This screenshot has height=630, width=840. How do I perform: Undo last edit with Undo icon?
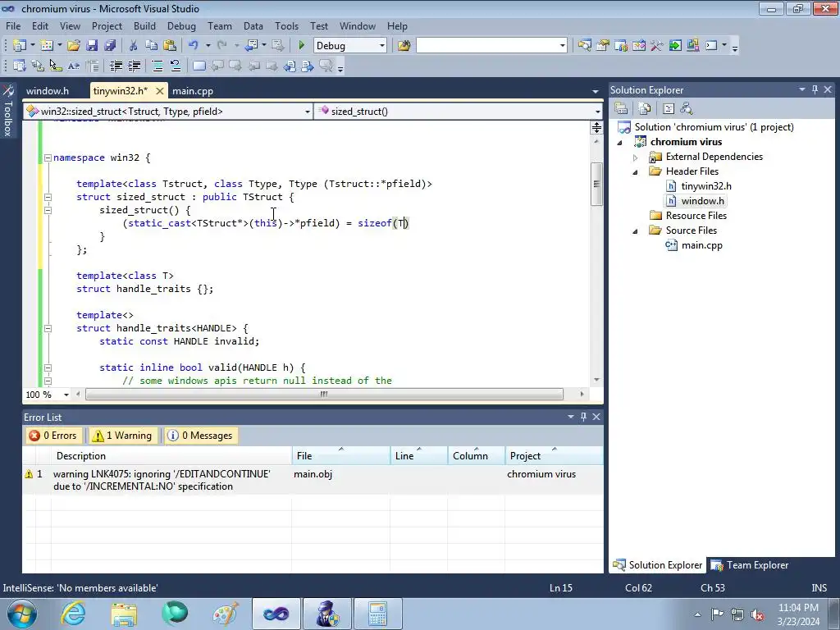(194, 46)
